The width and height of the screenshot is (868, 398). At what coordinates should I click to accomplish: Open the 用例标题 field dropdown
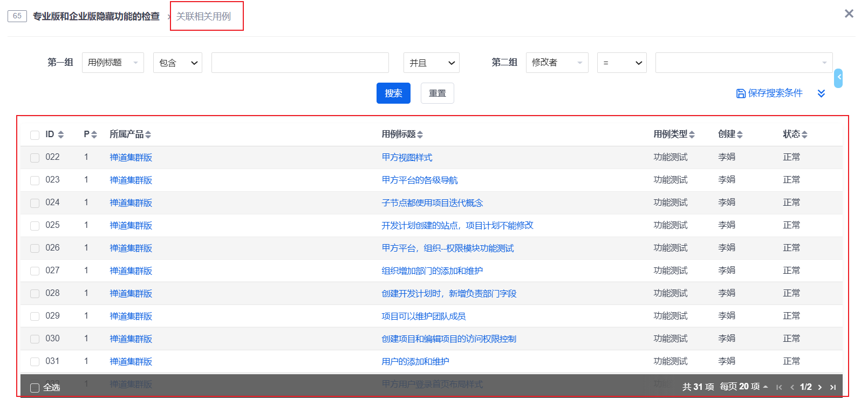(113, 63)
